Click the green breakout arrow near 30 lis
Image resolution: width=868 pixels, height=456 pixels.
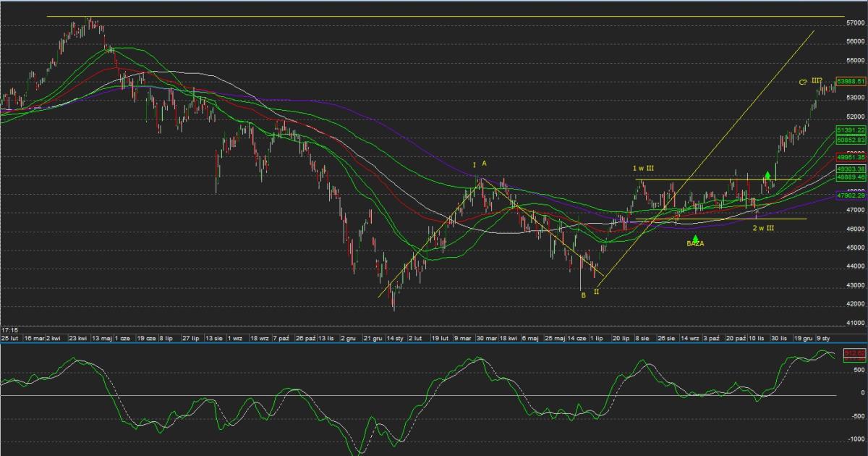click(x=767, y=175)
